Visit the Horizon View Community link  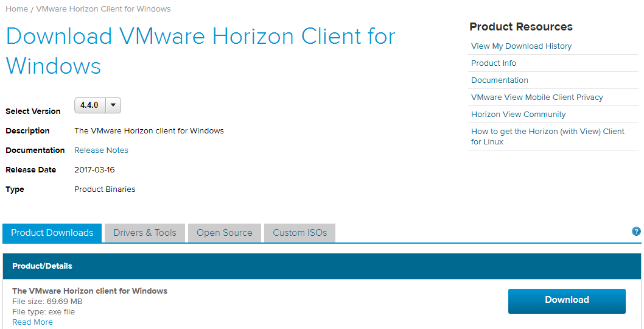[x=518, y=115]
